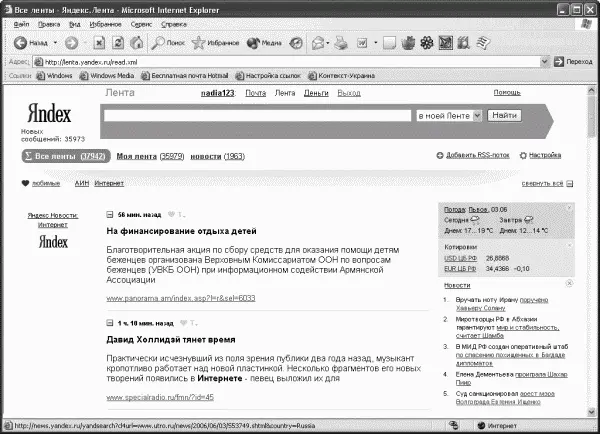Switch to новости (1963) tab

point(217,156)
